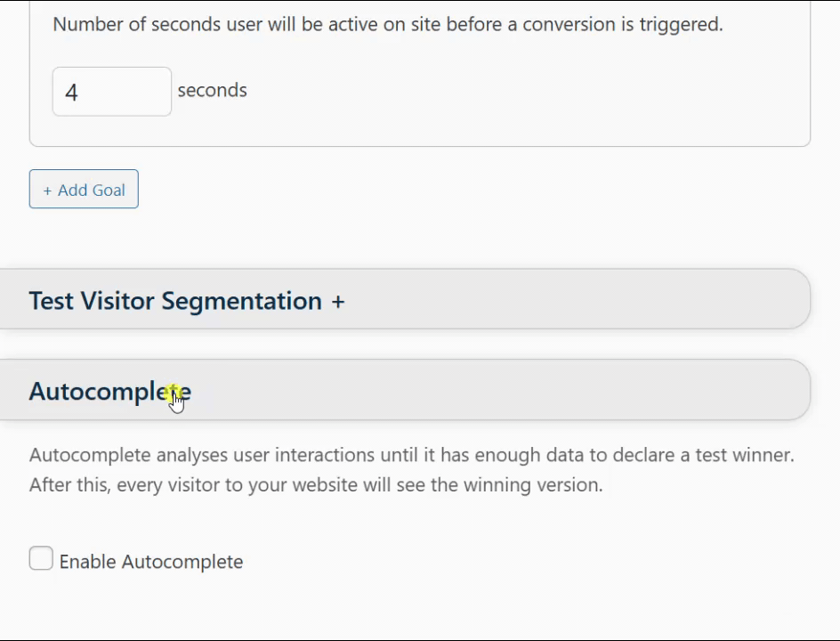This screenshot has height=641, width=840.
Task: Click the plus sign beside Test Visitor Segmentation
Action: tap(338, 301)
